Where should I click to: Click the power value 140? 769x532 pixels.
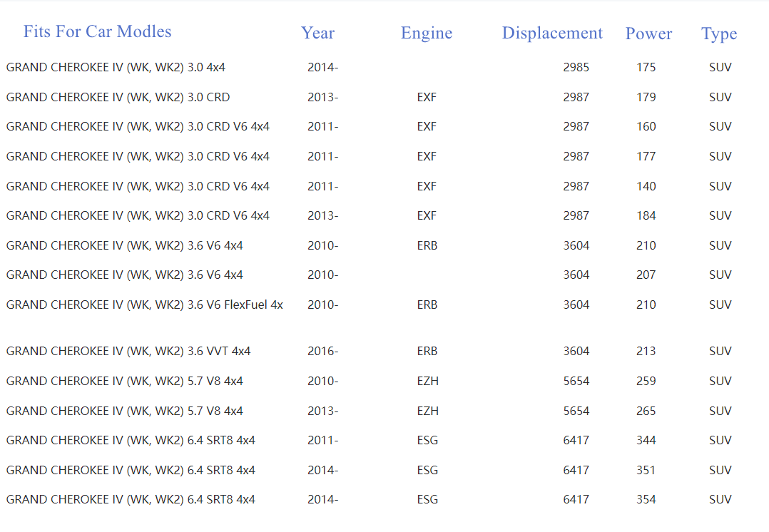(646, 186)
